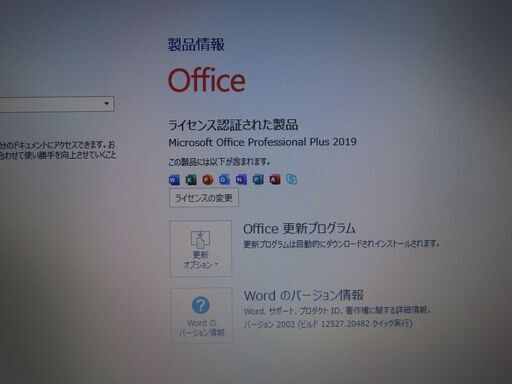512x384 pixels.
Task: Expand the combo box on the left
Action: click(57, 104)
